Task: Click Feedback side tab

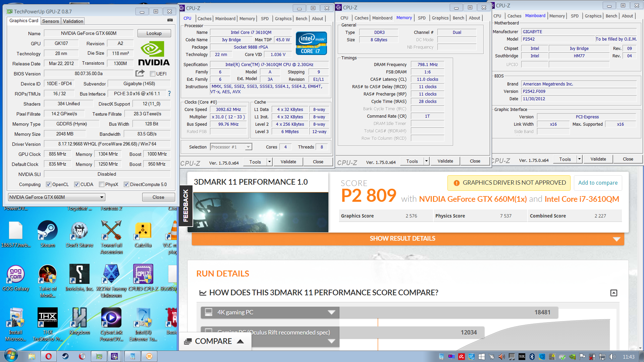Action: [185, 205]
